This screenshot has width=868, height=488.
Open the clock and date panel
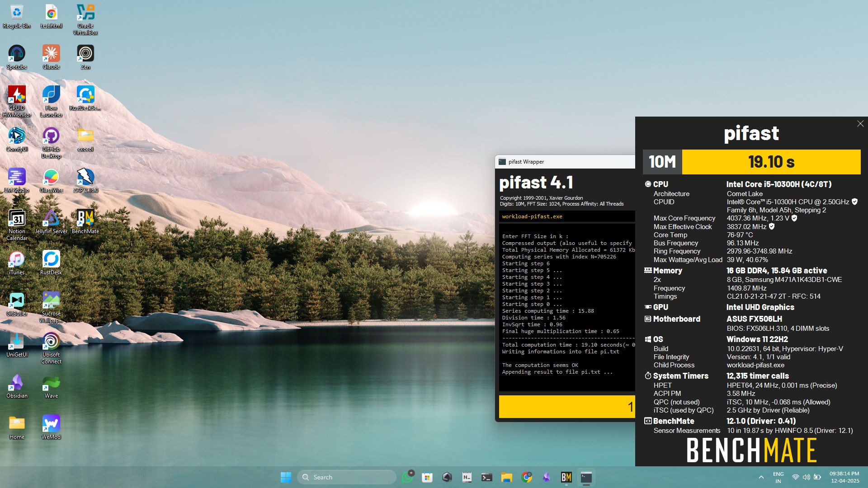pos(844,477)
